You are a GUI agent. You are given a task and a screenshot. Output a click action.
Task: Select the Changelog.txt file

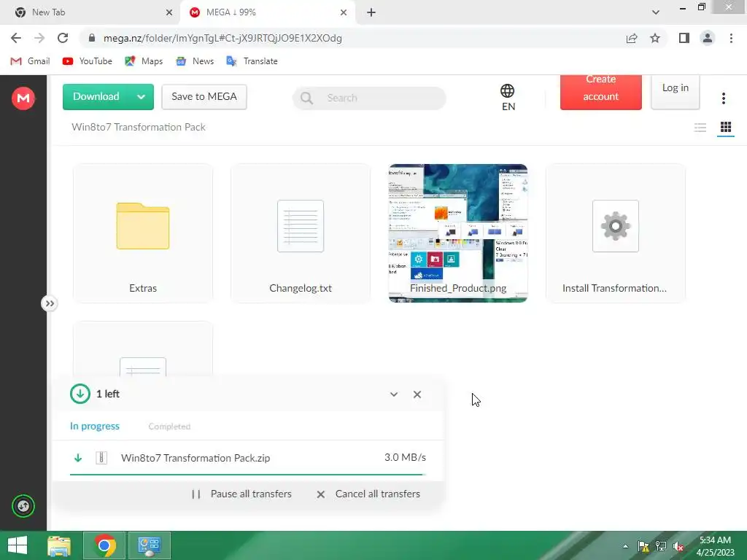[x=300, y=233]
